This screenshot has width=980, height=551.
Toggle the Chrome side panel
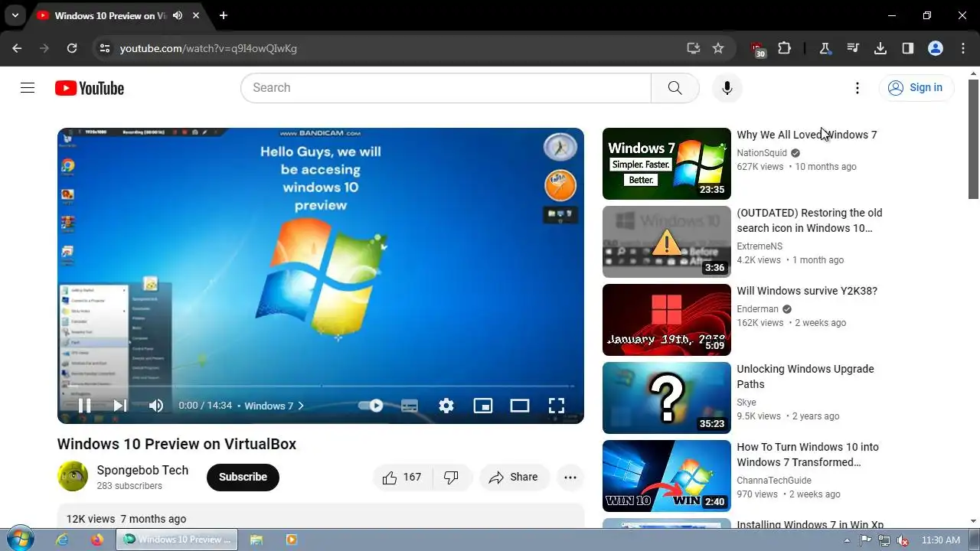pos(908,48)
